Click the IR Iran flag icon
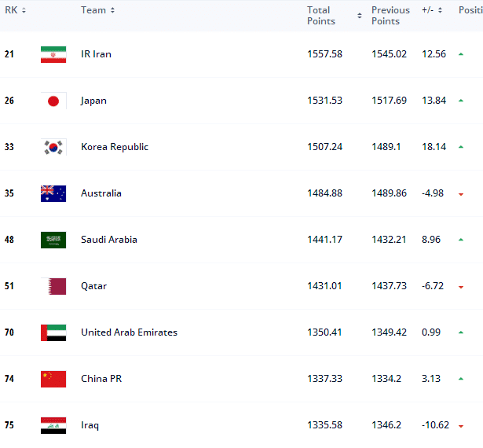The height and width of the screenshot is (448, 483). [x=53, y=54]
